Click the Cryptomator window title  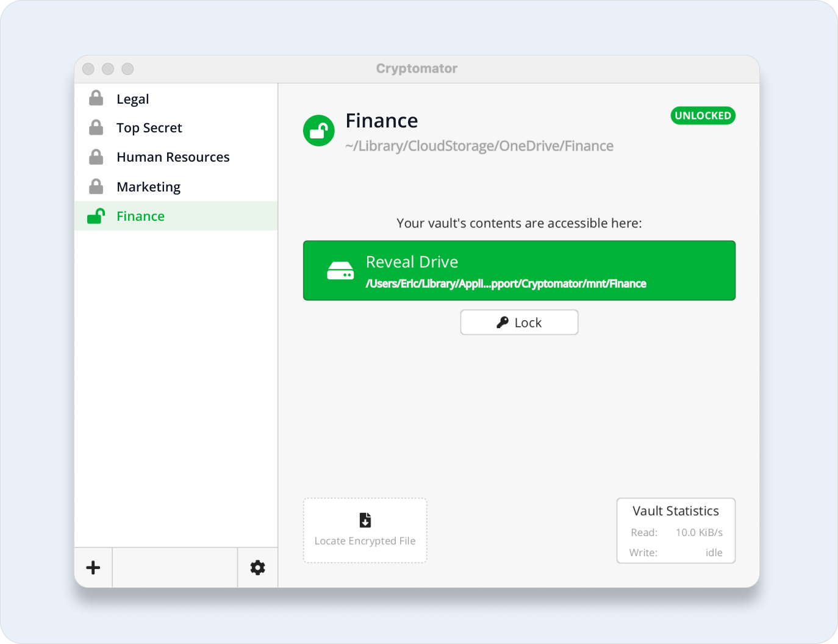[417, 68]
